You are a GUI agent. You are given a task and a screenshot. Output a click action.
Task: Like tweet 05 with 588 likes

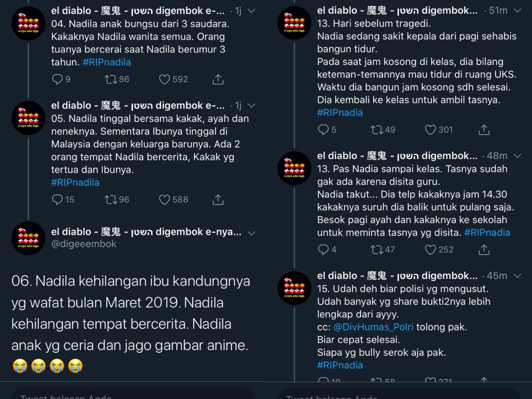pyautogui.click(x=164, y=199)
